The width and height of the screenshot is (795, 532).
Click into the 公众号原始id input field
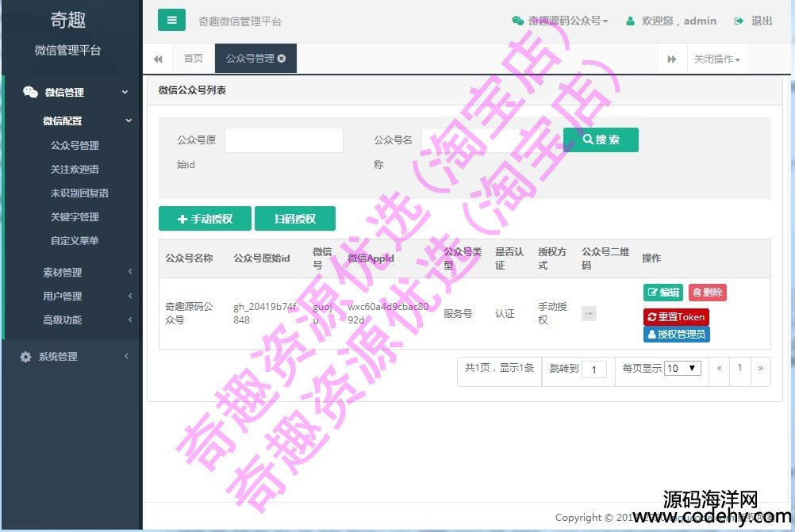tap(284, 140)
